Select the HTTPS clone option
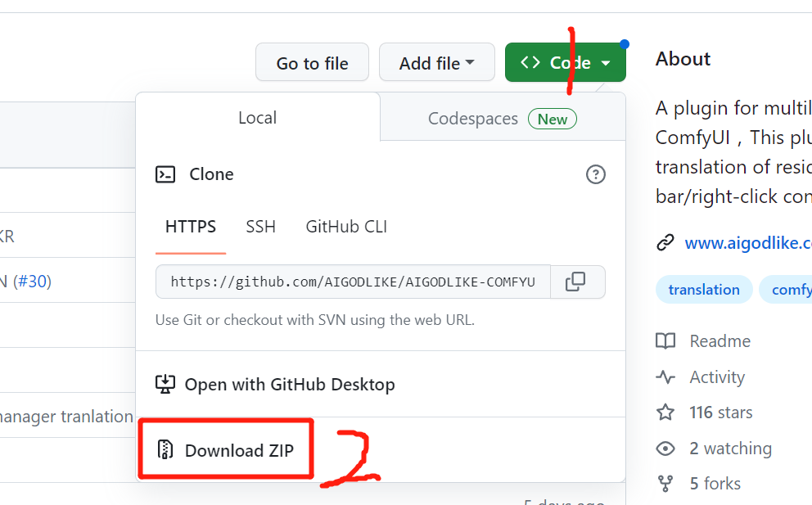This screenshot has width=812, height=505. pyautogui.click(x=191, y=227)
